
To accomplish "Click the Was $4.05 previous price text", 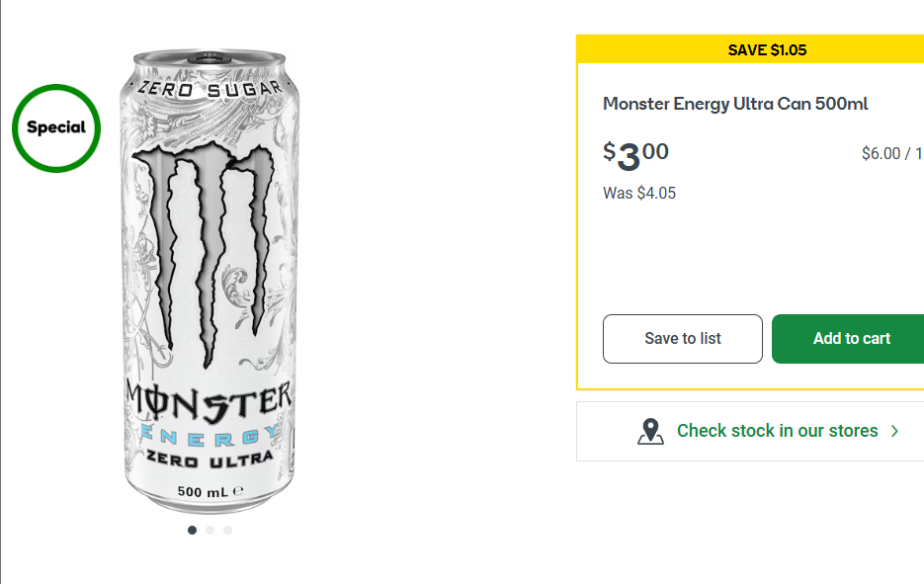I will 639,193.
